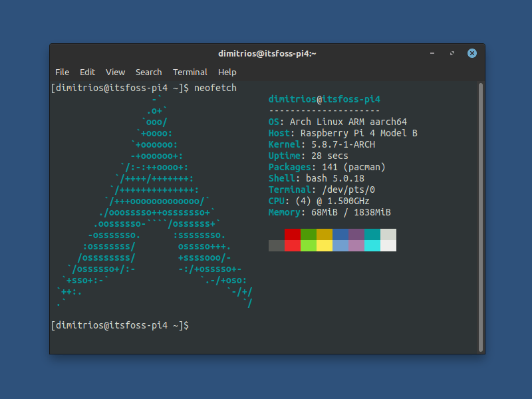Restore the terminal window size
532x399 pixels.
pyautogui.click(x=452, y=53)
